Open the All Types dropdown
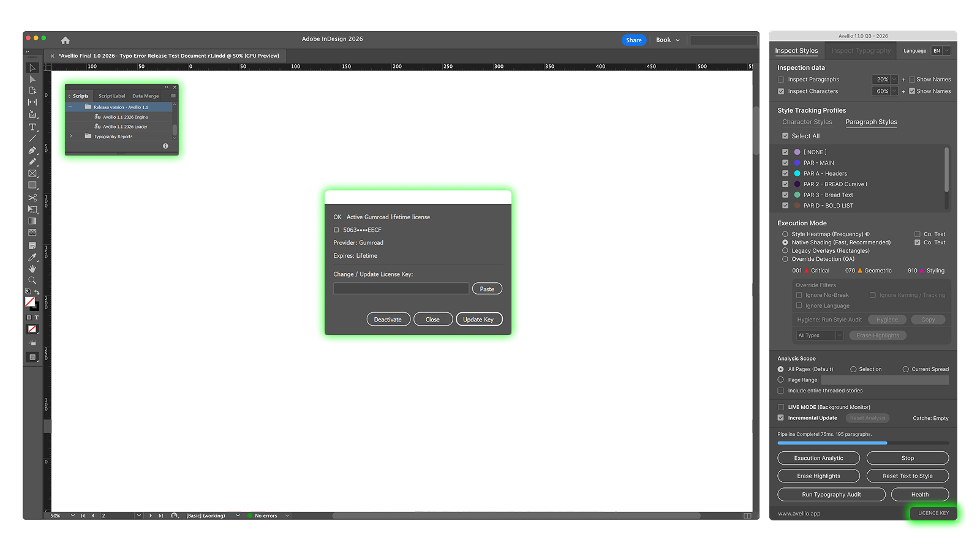The image size is (980, 551). pyautogui.click(x=820, y=335)
